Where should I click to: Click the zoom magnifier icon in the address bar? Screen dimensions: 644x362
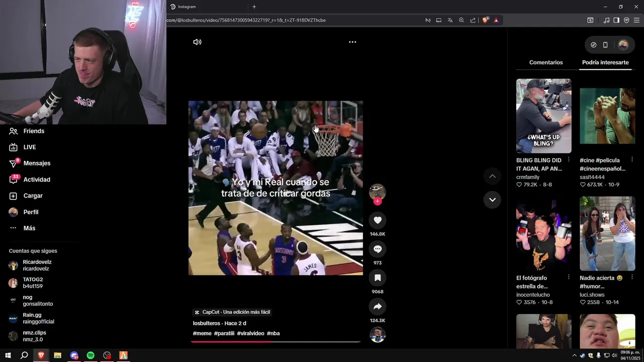(x=461, y=20)
